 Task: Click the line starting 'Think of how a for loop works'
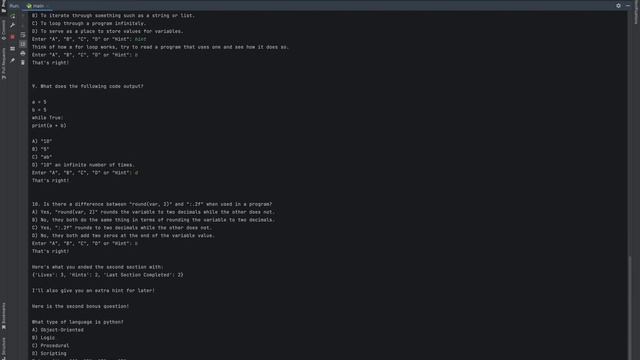[160, 47]
